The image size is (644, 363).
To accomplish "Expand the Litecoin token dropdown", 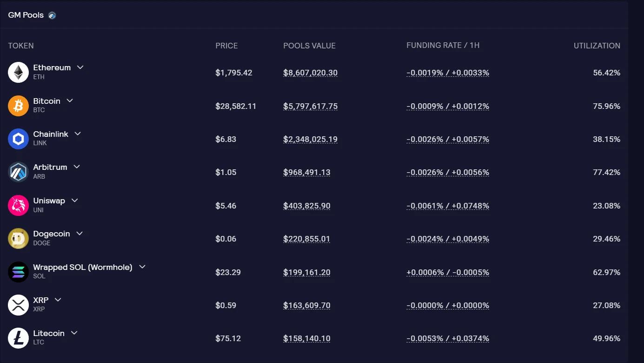I will click(74, 333).
